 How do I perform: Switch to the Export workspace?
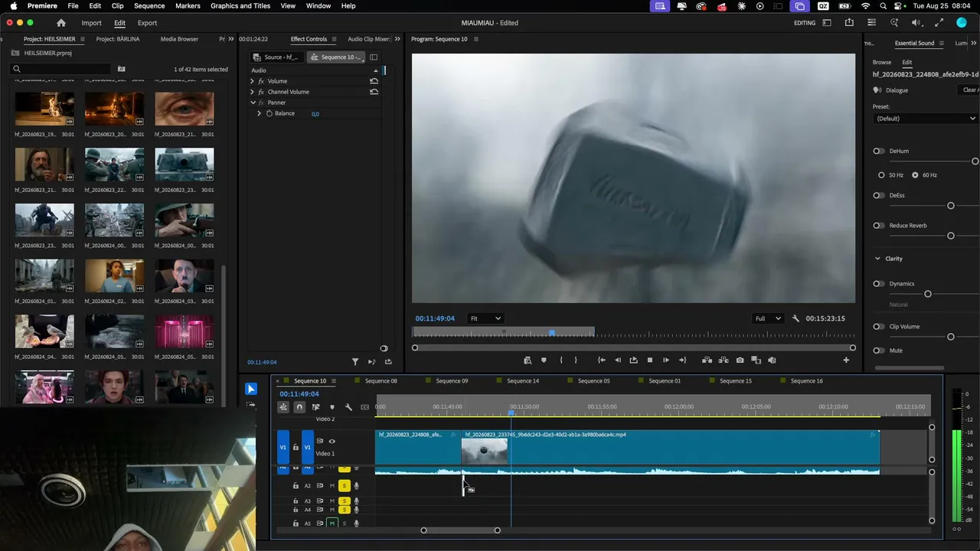[x=147, y=23]
